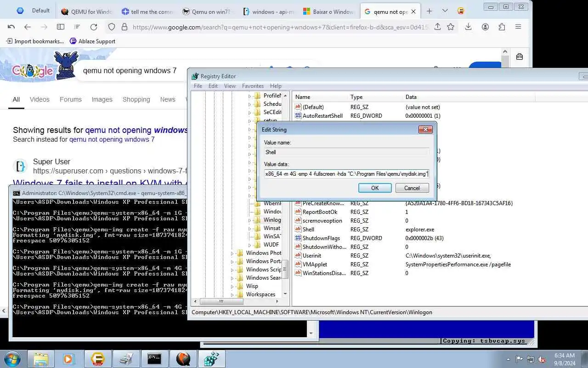The image size is (588, 368).
Task: Switch to the QEMU for Windows tab
Action: pos(87,11)
